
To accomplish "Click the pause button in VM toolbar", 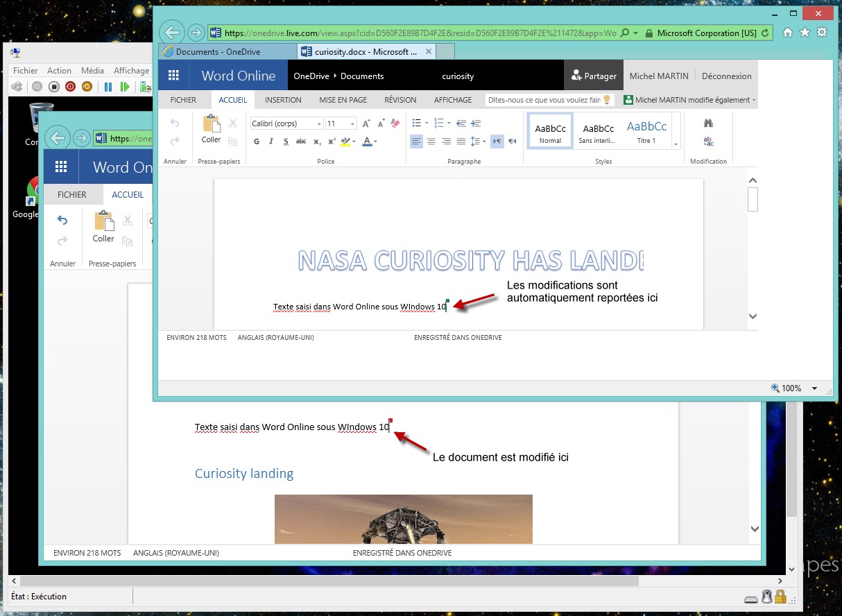I will pos(108,87).
